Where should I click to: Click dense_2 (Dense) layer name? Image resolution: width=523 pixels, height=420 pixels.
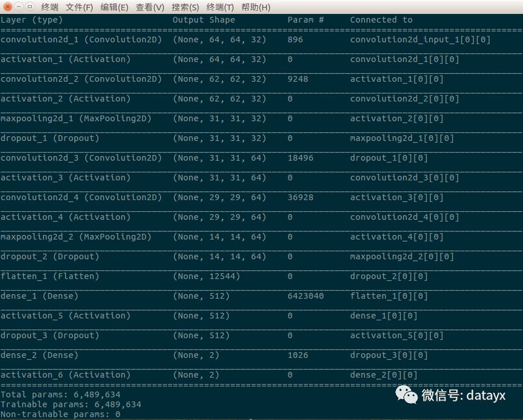39,355
